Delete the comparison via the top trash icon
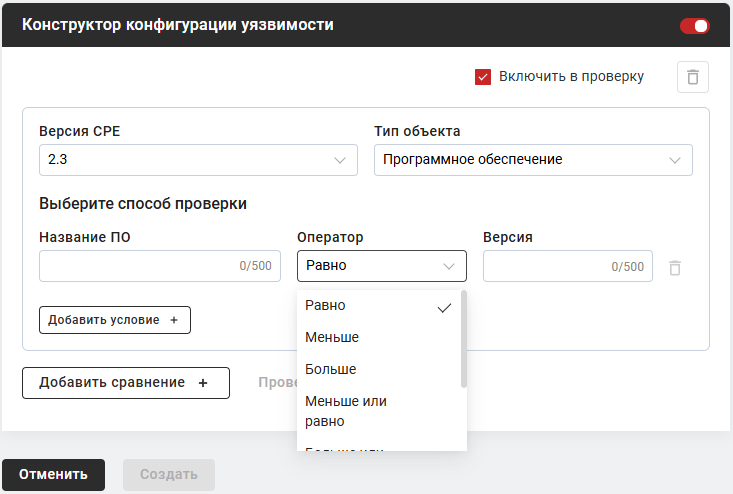This screenshot has height=494, width=733. [693, 77]
